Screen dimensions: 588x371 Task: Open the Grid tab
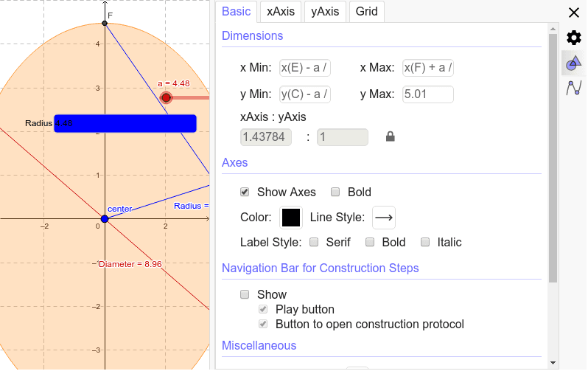click(x=366, y=12)
